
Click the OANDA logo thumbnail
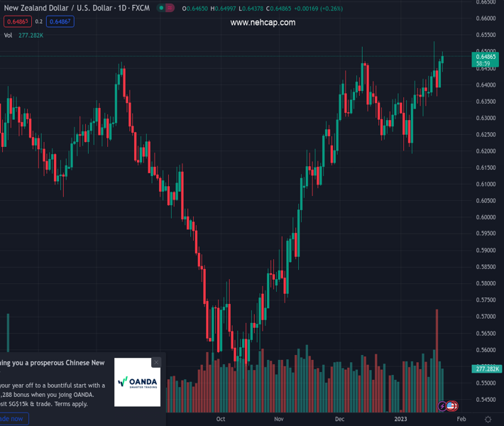(138, 382)
